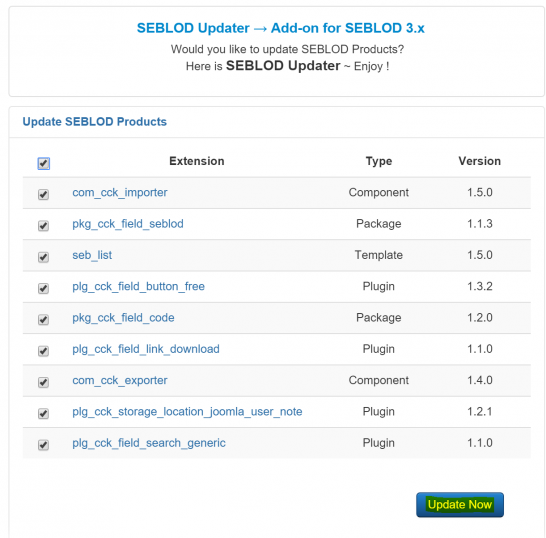546x538 pixels.
Task: Click version 1.3.2 cell
Action: [479, 287]
